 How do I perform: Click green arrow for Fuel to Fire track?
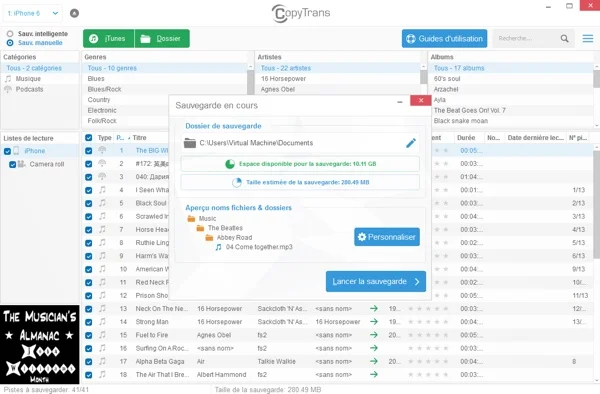point(374,335)
